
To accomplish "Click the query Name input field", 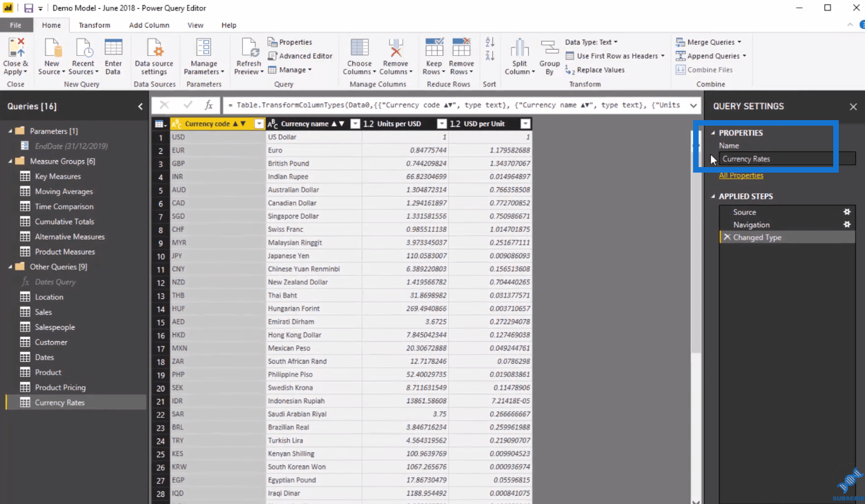I will pyautogui.click(x=787, y=159).
